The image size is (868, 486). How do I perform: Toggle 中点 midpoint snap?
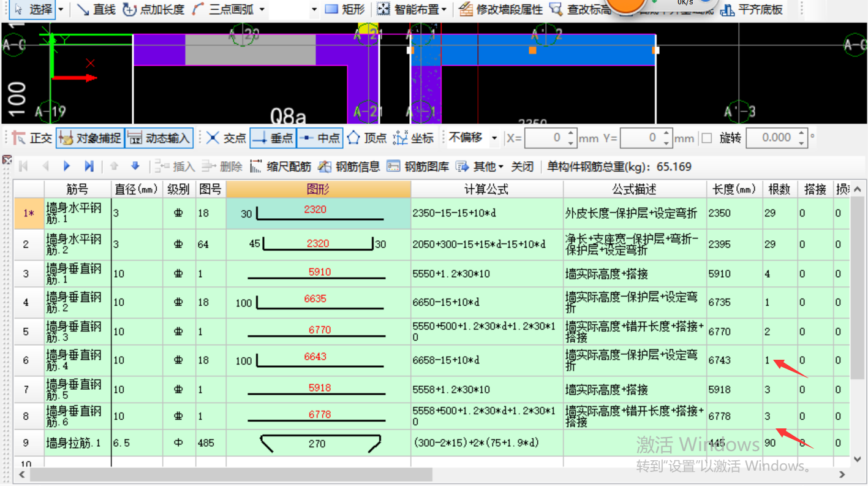pyautogui.click(x=320, y=138)
